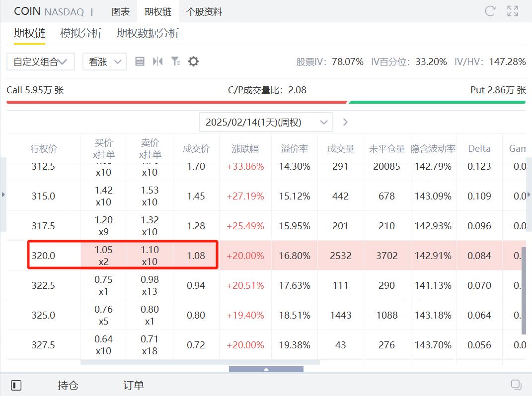Open the option chain filter icon
The width and height of the screenshot is (532, 396).
(175, 62)
